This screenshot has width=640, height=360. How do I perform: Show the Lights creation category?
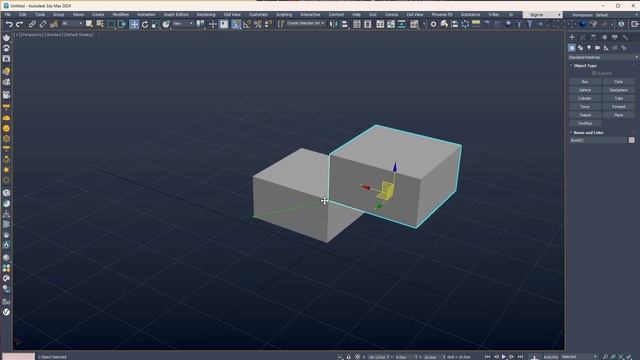[x=589, y=48]
